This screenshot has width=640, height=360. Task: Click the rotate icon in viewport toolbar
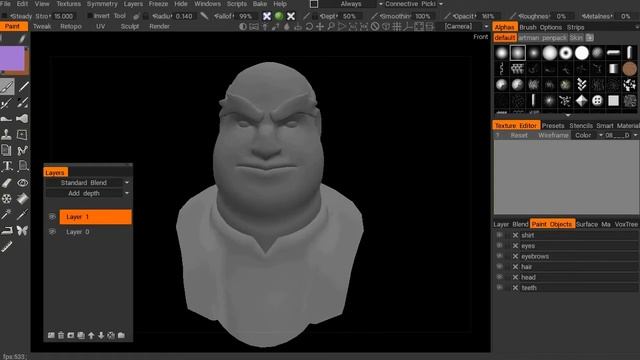309,27
